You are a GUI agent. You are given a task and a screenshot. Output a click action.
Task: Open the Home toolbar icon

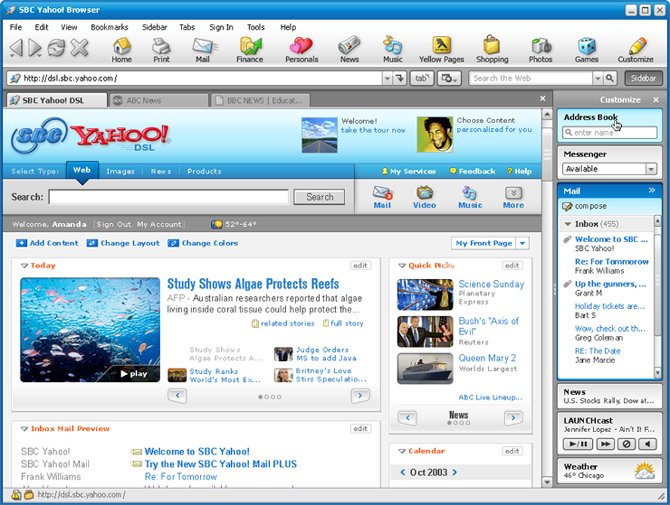[122, 50]
